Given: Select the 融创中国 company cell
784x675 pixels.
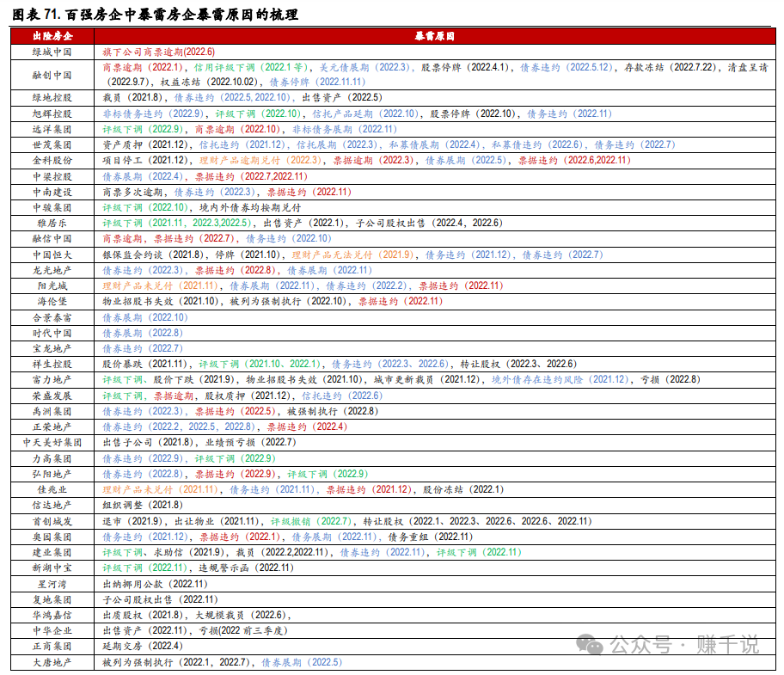Looking at the screenshot, I should [x=52, y=75].
